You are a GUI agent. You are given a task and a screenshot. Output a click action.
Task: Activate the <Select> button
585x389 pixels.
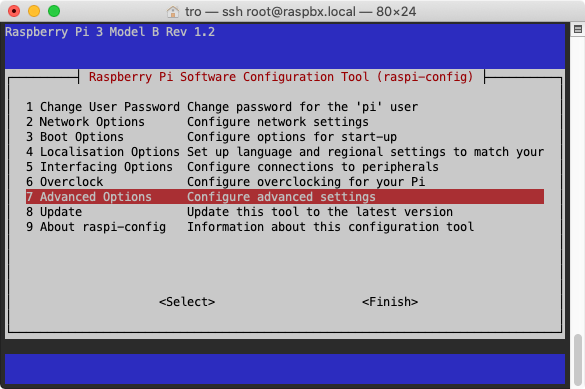pyautogui.click(x=187, y=302)
